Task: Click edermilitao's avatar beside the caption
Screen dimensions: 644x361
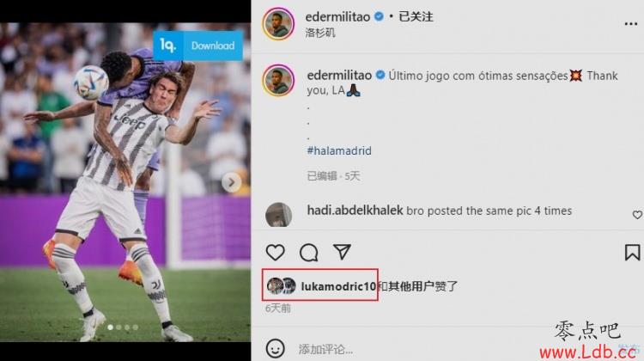Action: click(278, 80)
